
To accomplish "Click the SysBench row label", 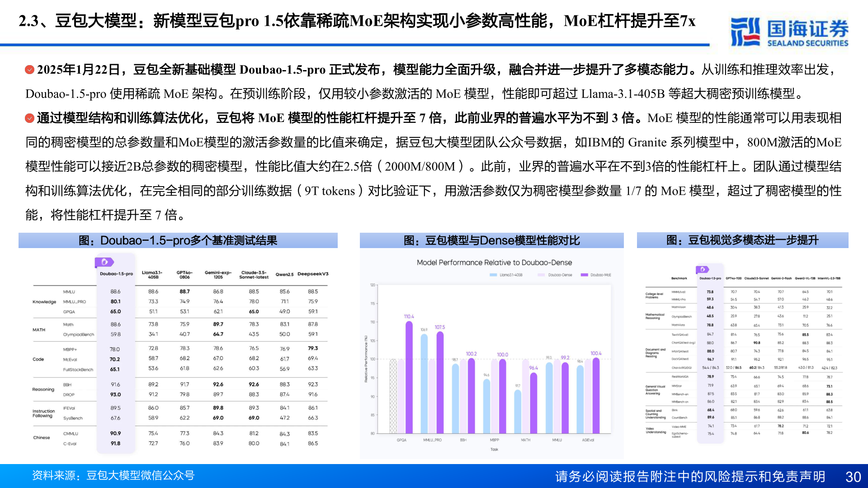I will [73, 418].
